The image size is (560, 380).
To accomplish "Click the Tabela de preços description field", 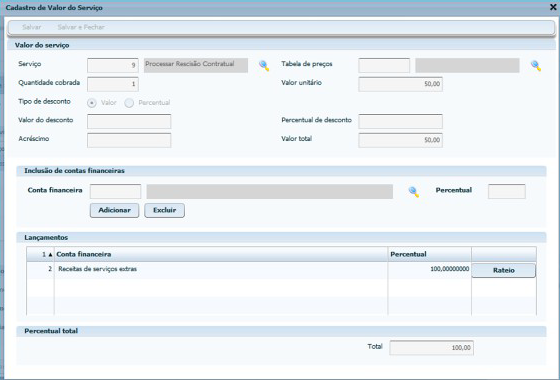I will 467,66.
